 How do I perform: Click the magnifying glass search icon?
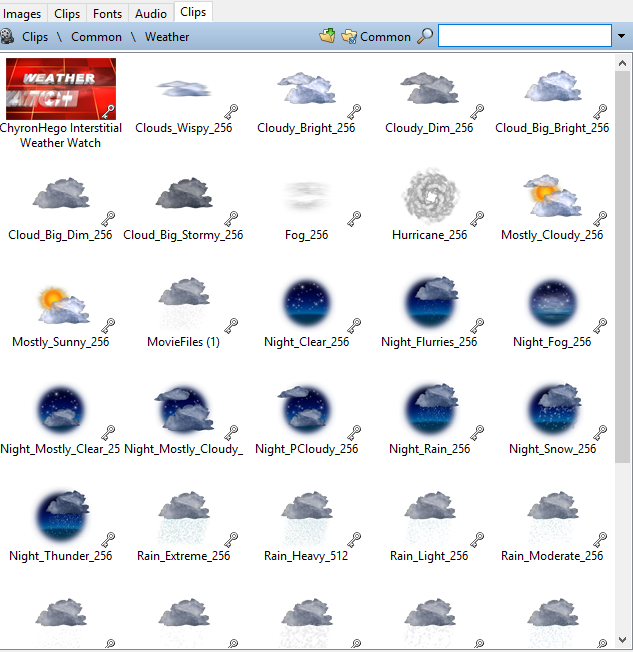coord(425,36)
